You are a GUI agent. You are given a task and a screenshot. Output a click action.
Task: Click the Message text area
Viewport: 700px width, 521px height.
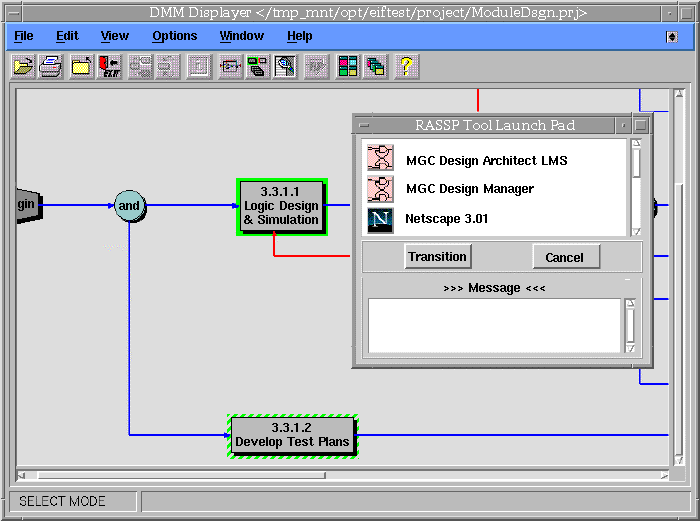tap(494, 324)
